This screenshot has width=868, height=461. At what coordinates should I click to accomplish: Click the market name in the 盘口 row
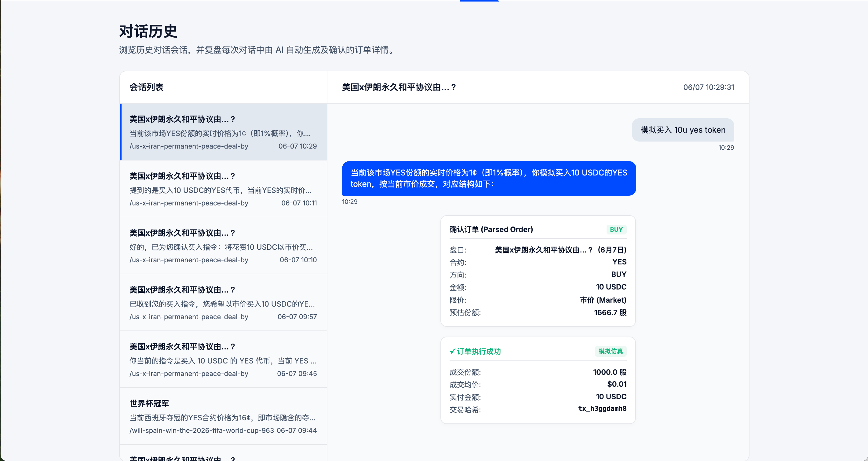click(x=560, y=250)
